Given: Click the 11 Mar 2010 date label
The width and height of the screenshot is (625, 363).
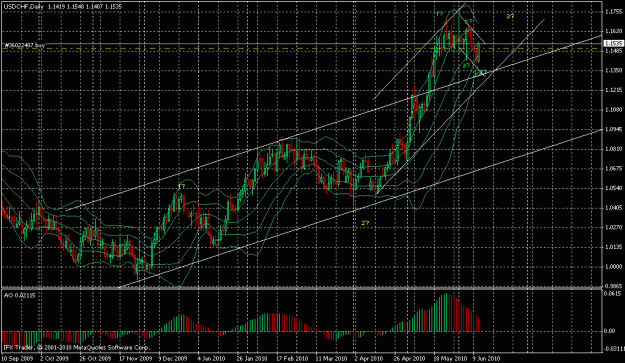Looking at the screenshot, I should coord(331,358).
